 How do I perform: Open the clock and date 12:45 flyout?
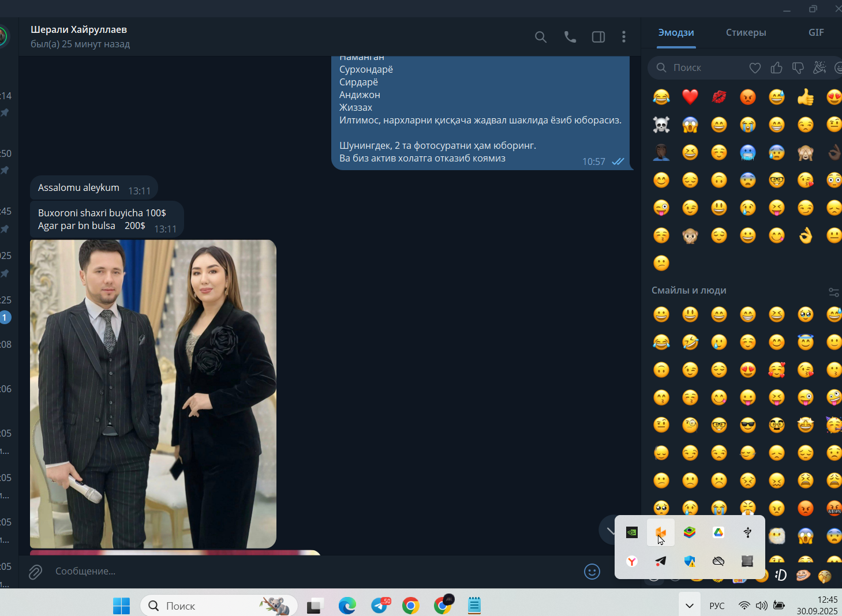pos(817,606)
